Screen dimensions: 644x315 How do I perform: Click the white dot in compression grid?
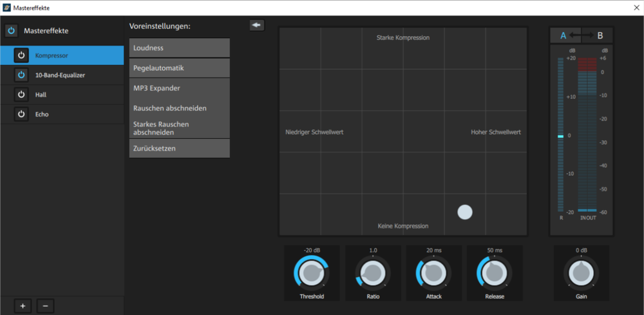(x=465, y=212)
